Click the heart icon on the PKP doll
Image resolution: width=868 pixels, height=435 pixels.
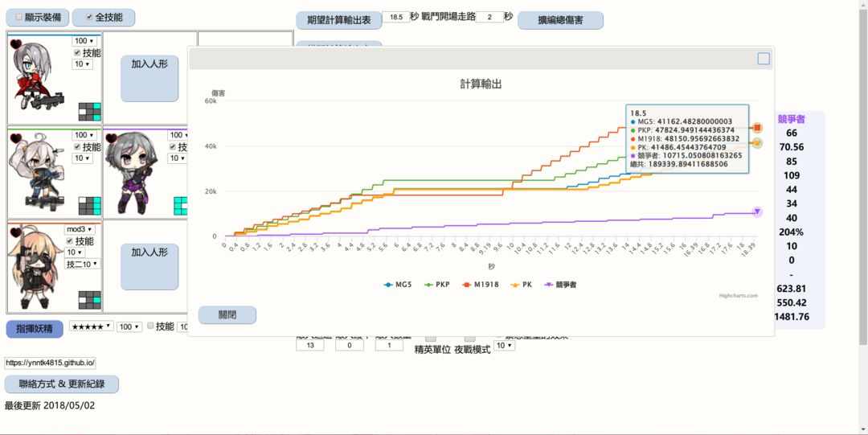coord(16,138)
